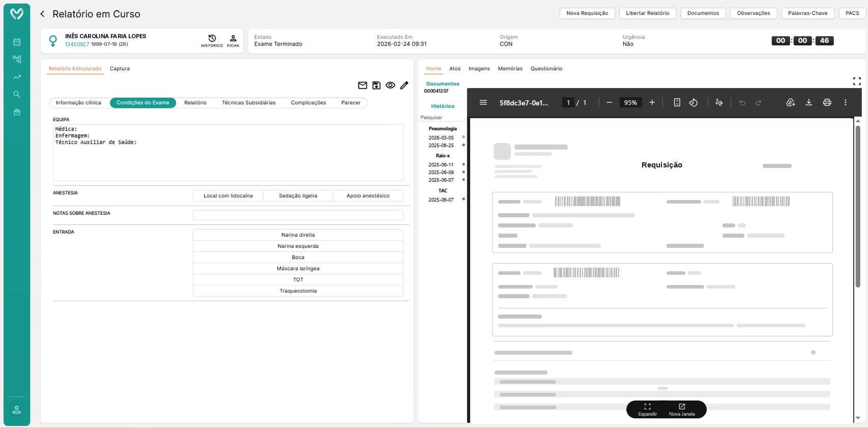Open the patient Histórico icon
Viewport: 868px width, 428px height.
[212, 41]
